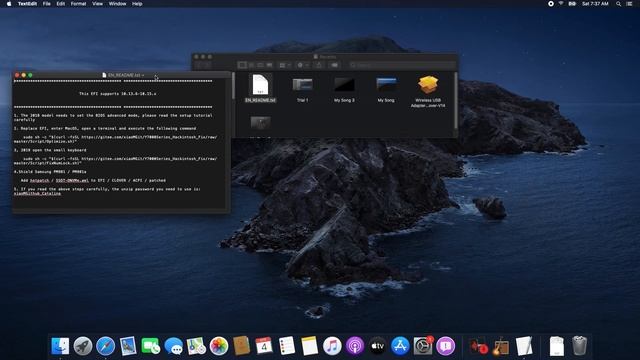Open Notification Center in menu bar
The width and height of the screenshot is (640, 360).
pos(629,4)
